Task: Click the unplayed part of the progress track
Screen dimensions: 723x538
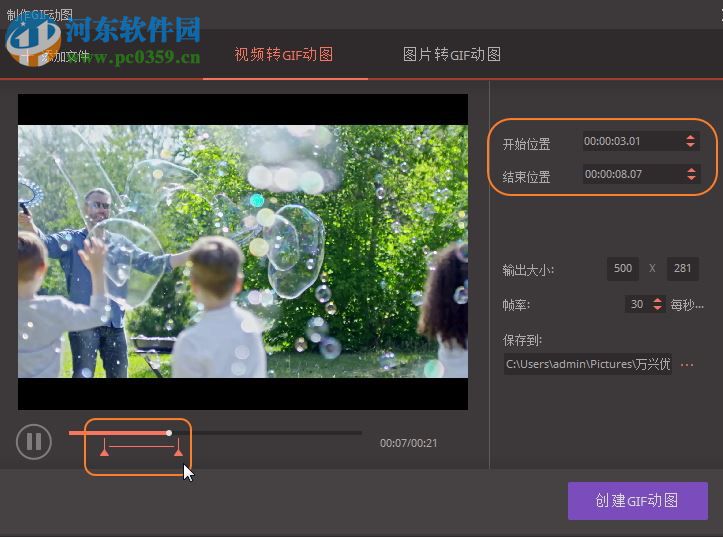Action: coord(267,433)
